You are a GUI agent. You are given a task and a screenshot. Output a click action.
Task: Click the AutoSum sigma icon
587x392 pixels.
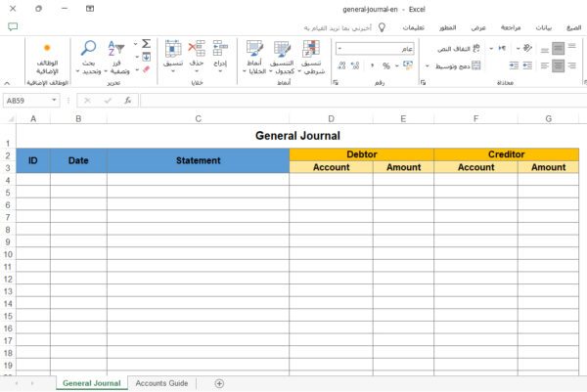pyautogui.click(x=146, y=44)
